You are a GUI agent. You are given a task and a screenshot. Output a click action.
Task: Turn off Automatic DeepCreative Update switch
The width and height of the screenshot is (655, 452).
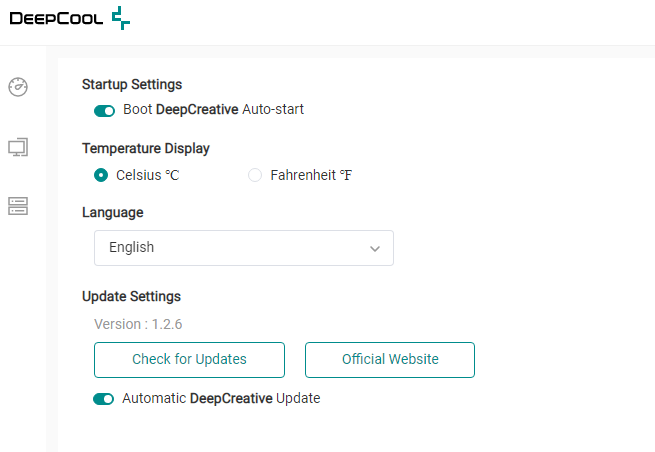(104, 399)
